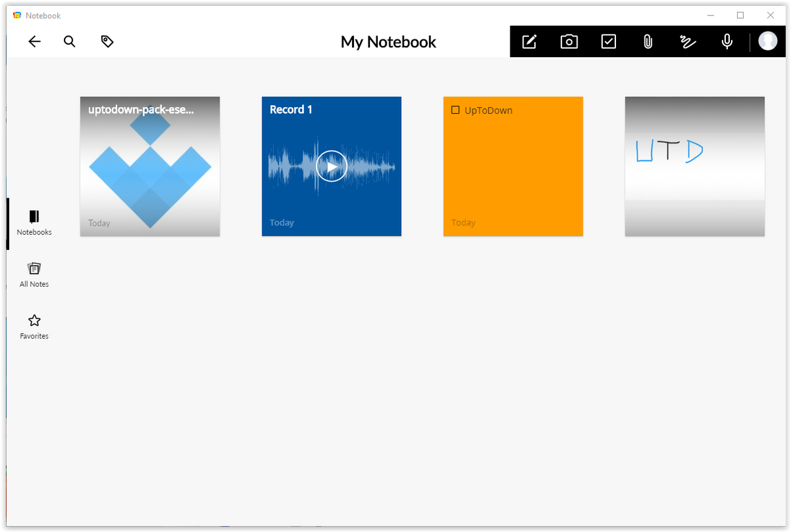Create a new text note
This screenshot has width=791, height=532.
click(x=529, y=41)
